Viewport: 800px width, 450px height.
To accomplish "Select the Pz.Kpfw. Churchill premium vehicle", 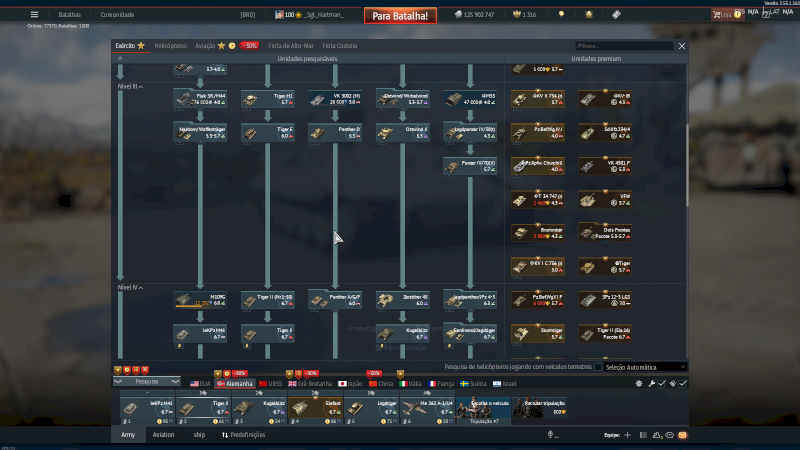I will click(x=537, y=166).
